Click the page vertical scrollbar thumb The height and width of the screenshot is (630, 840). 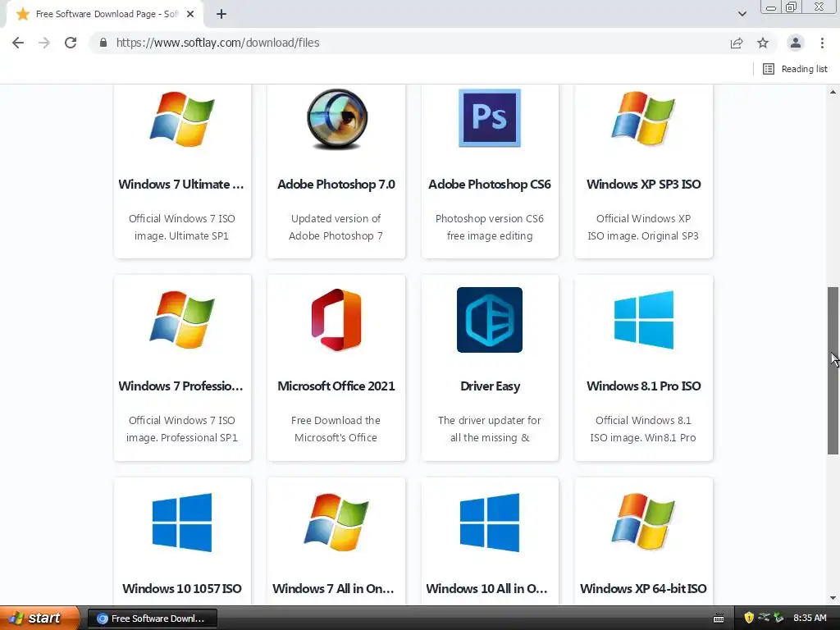[833, 371]
